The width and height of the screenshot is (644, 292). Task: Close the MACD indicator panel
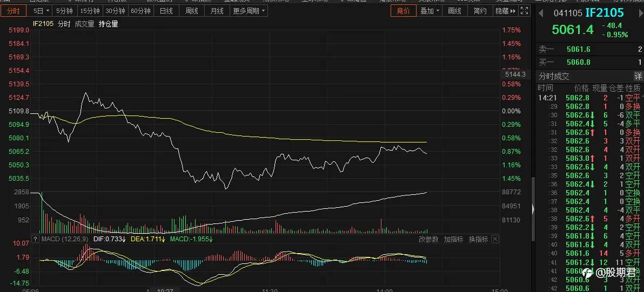(495, 239)
